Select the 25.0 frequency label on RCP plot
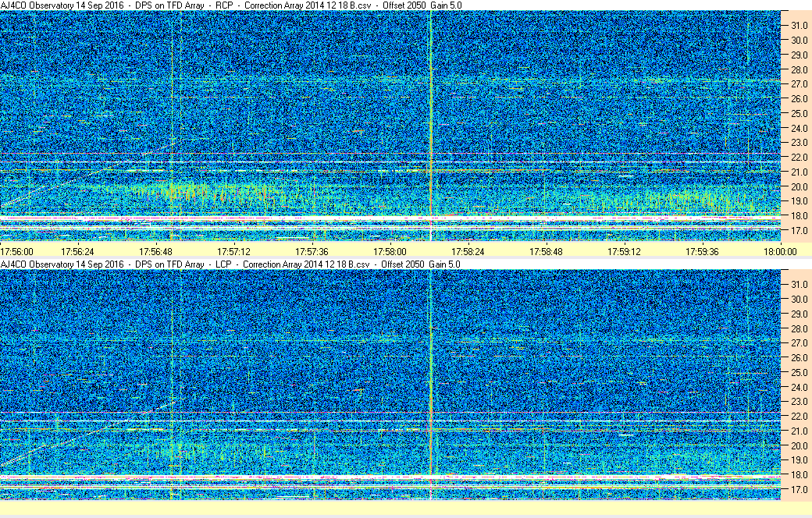The height and width of the screenshot is (518, 812). [799, 113]
